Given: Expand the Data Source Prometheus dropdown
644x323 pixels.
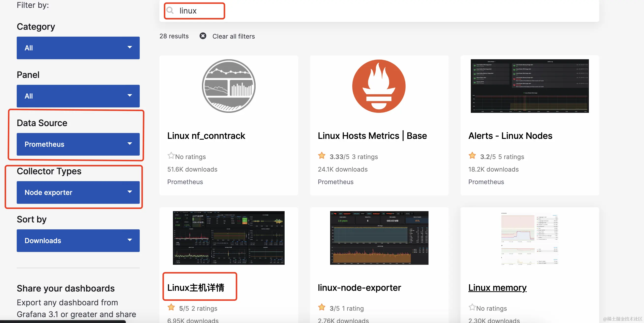Looking at the screenshot, I should 78,144.
